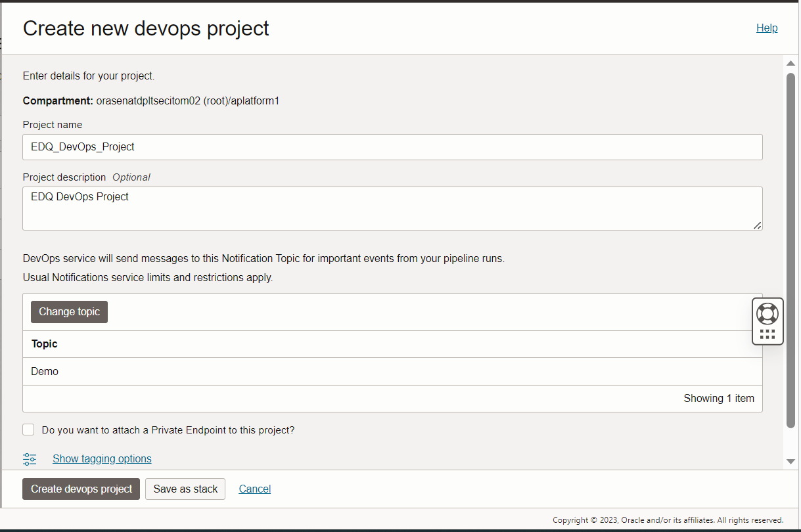Open the Help link
This screenshot has width=801, height=532.
coord(767,28)
